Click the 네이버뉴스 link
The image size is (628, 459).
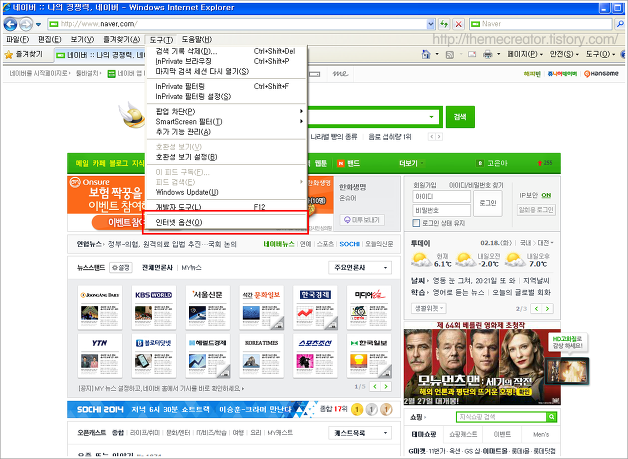pos(279,244)
